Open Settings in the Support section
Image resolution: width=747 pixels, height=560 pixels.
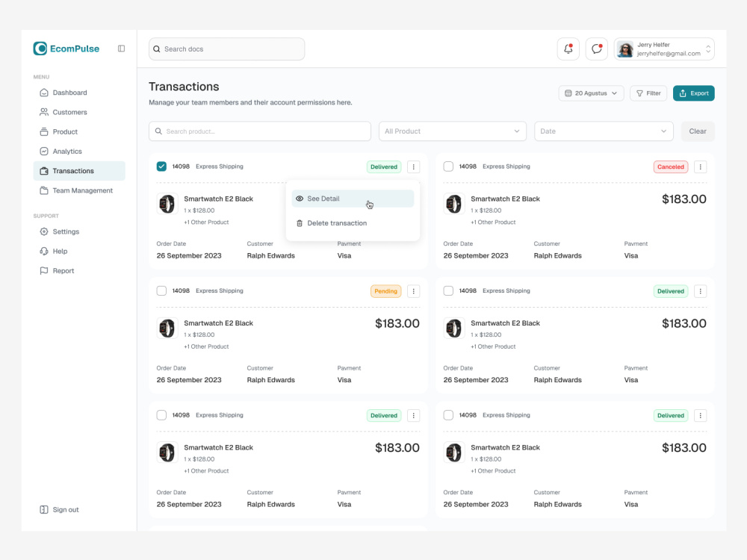[79, 231]
